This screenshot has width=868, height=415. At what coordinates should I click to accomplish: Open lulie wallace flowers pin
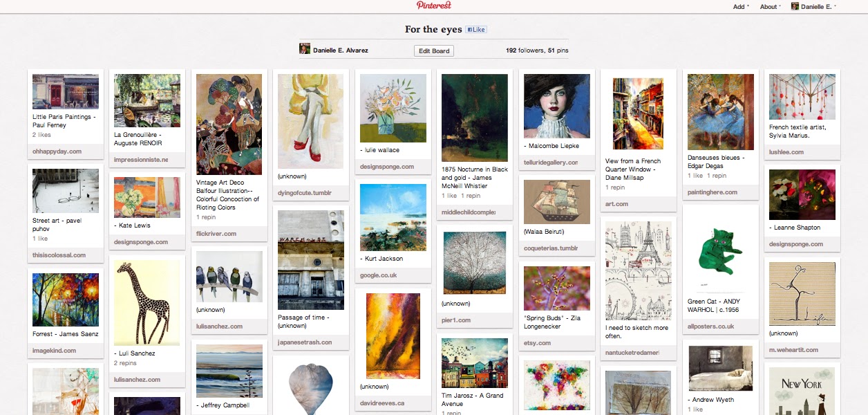pyautogui.click(x=393, y=108)
